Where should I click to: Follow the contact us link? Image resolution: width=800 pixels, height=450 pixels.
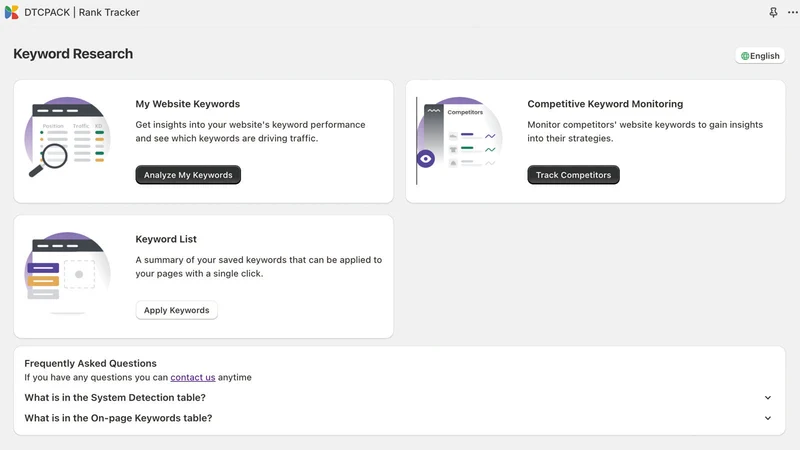click(193, 377)
